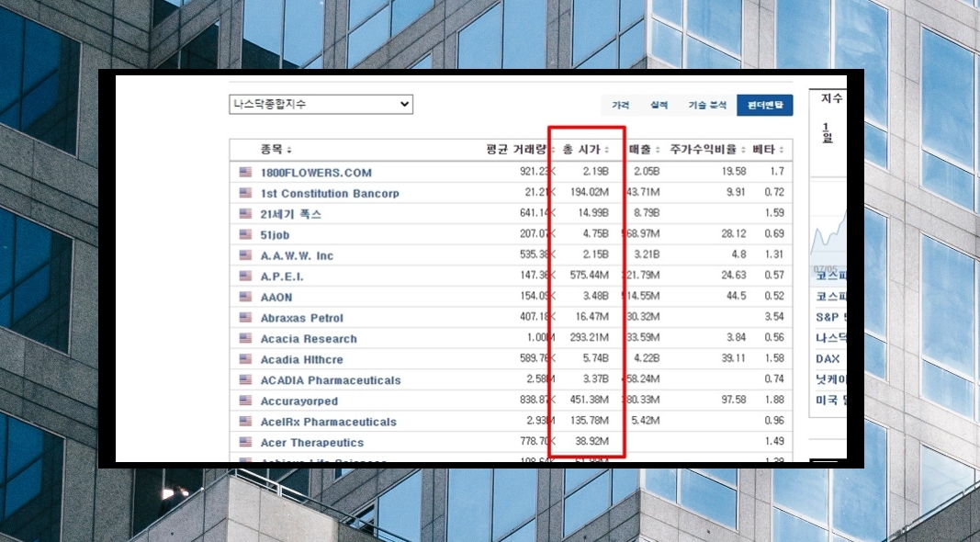The width and height of the screenshot is (980, 542).
Task: Click the 97.58 P/E ratio value
Action: pos(733,400)
